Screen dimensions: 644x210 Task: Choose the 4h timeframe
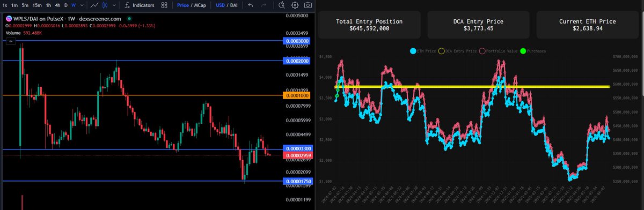point(58,5)
